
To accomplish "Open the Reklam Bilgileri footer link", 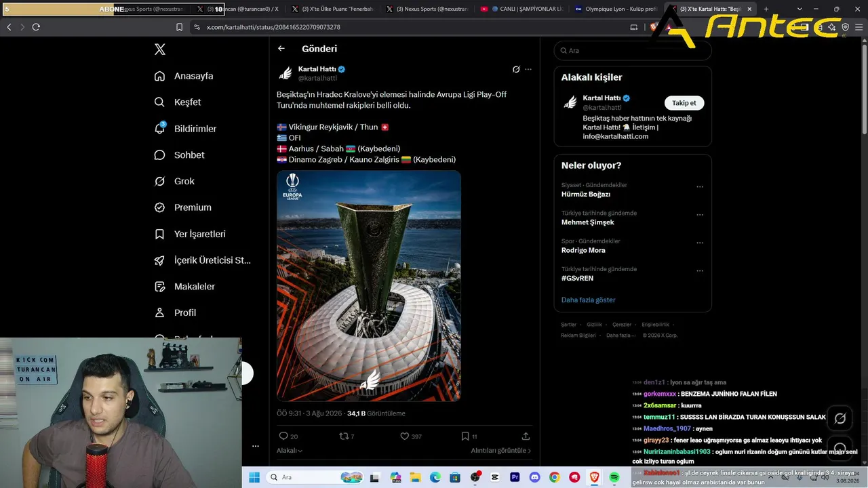I will 578,335.
